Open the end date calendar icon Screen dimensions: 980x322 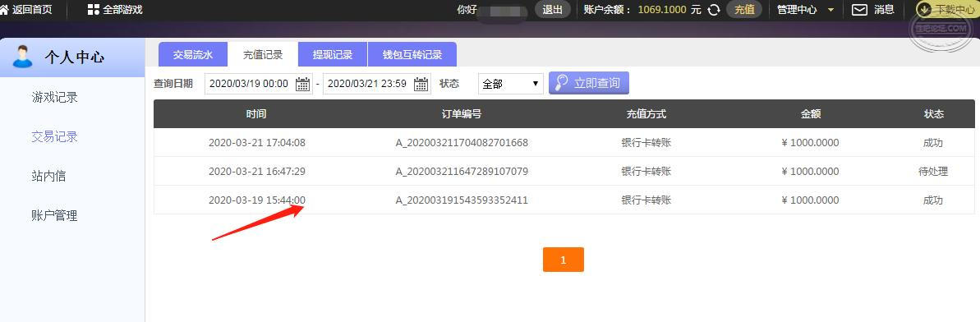click(x=421, y=84)
